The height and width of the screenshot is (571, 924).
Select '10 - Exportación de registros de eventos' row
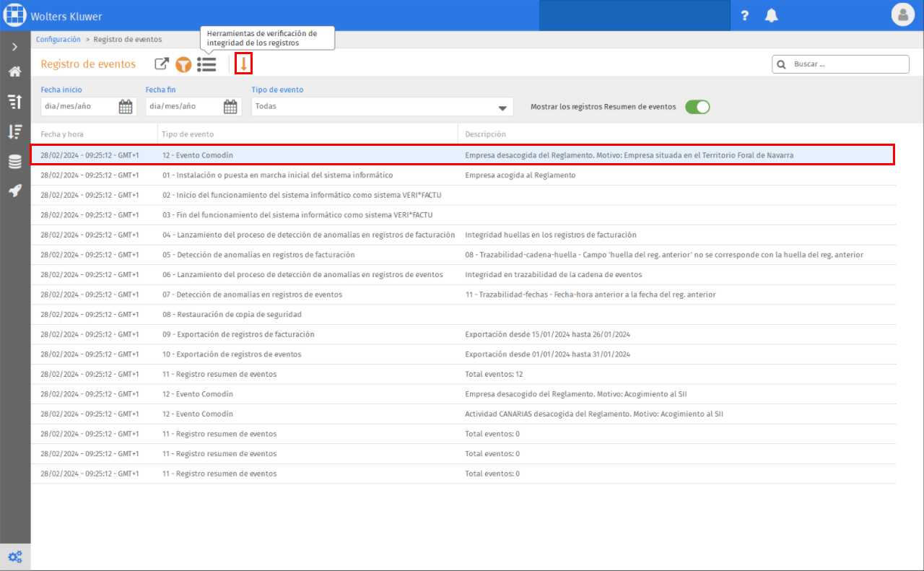pyautogui.click(x=463, y=354)
